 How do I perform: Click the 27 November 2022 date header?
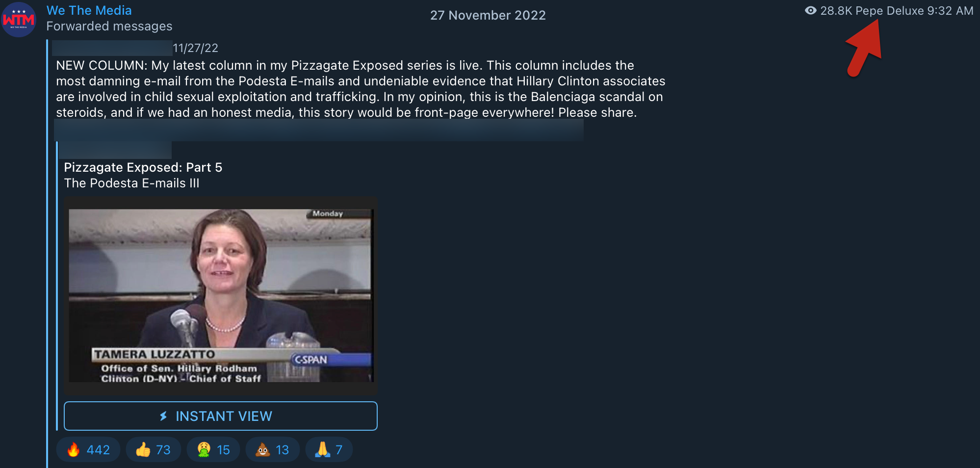pyautogui.click(x=488, y=15)
